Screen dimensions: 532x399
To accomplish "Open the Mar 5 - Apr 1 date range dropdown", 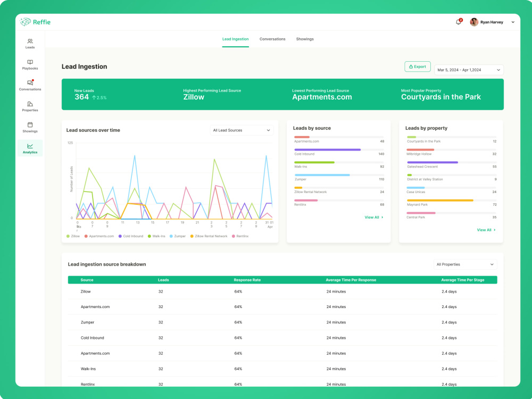I will pyautogui.click(x=469, y=70).
